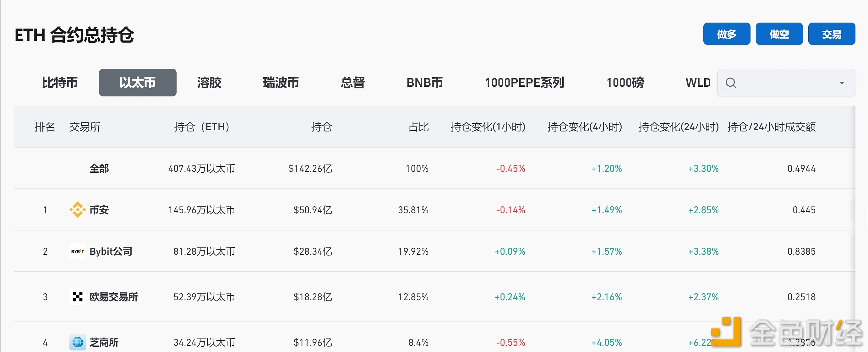Click the +4.05% change cell

pos(607,342)
